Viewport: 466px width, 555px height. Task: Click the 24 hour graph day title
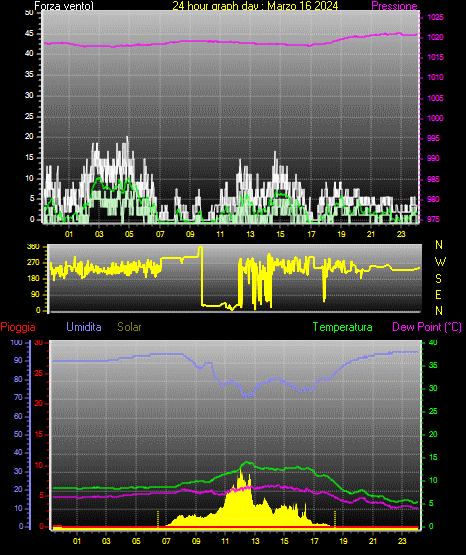tap(255, 6)
